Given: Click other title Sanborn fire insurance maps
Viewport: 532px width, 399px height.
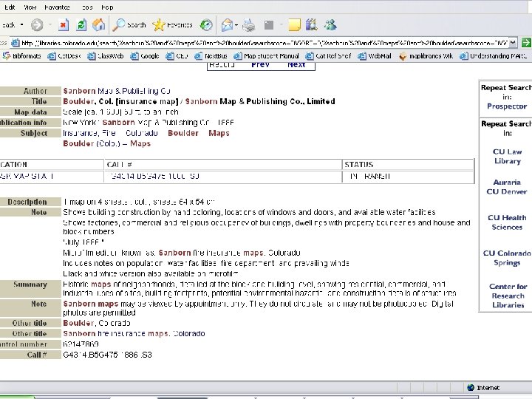Looking at the screenshot, I should (x=134, y=333).
